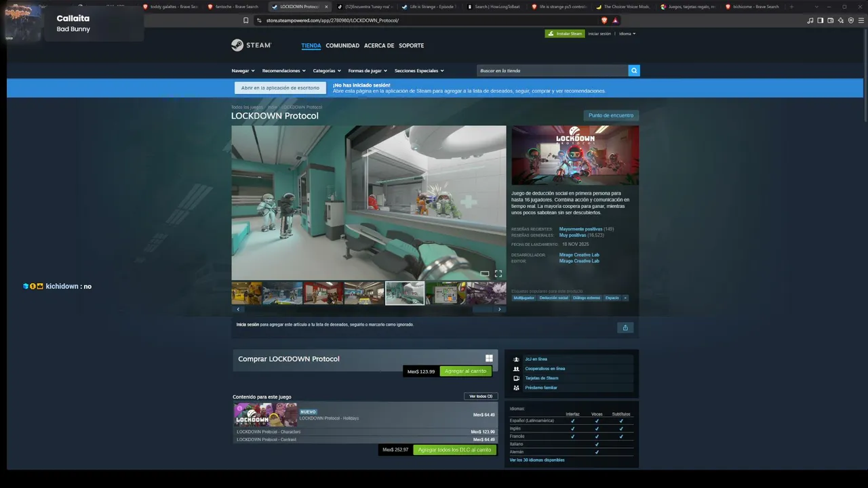The height and width of the screenshot is (488, 868).
Task: Click the Windows platform icon in purchase box
Action: pos(489,359)
